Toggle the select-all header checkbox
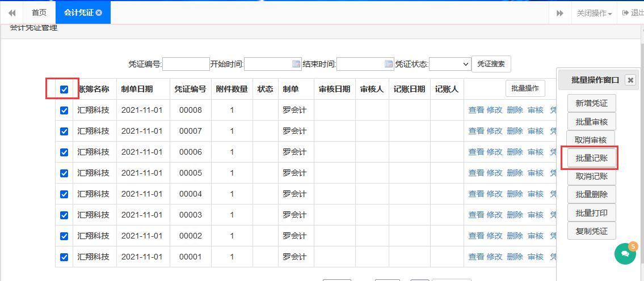 coord(64,90)
